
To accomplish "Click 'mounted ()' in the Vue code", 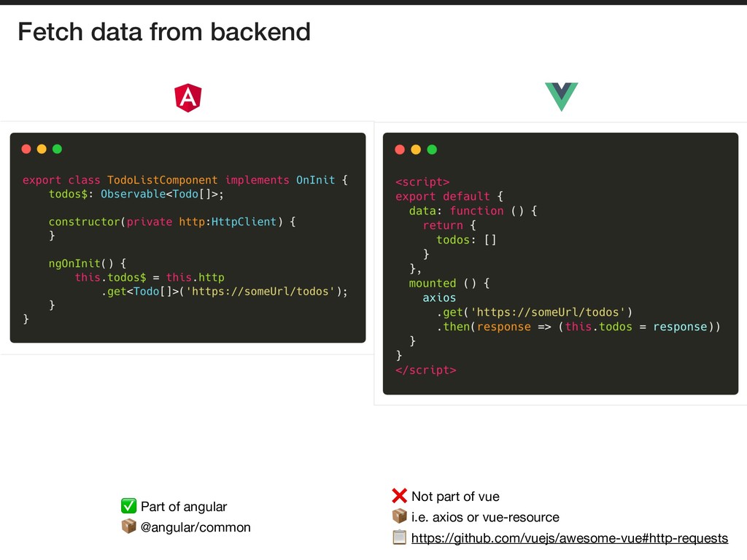I will click(x=442, y=284).
